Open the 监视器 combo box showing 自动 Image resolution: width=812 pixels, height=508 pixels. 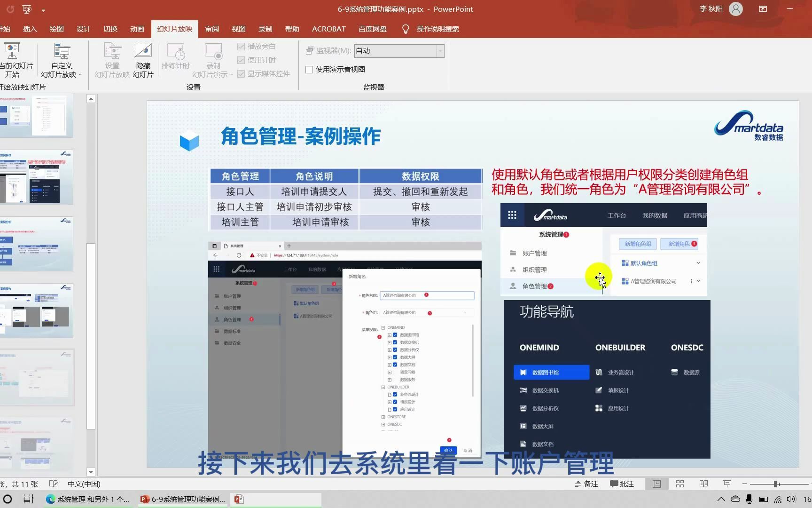coord(399,51)
